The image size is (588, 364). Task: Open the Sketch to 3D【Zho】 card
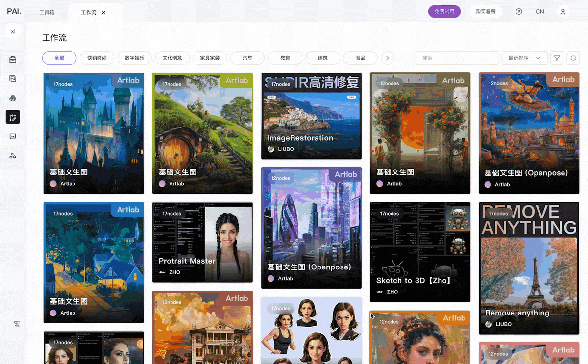[420, 252]
